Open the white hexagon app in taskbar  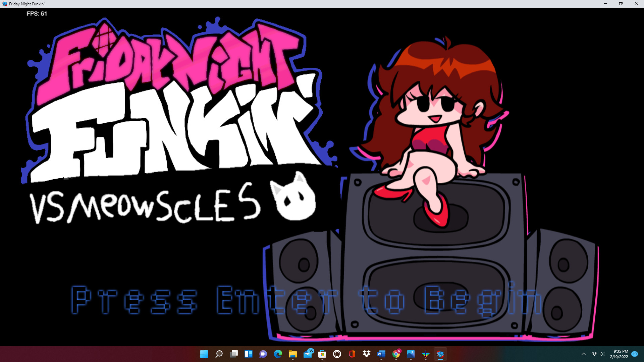[x=337, y=354]
